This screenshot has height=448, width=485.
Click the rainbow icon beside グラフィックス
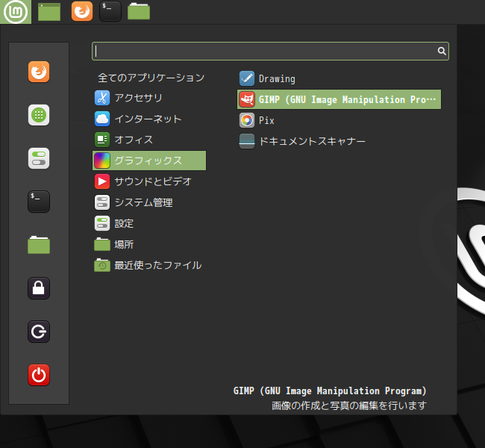(x=102, y=161)
